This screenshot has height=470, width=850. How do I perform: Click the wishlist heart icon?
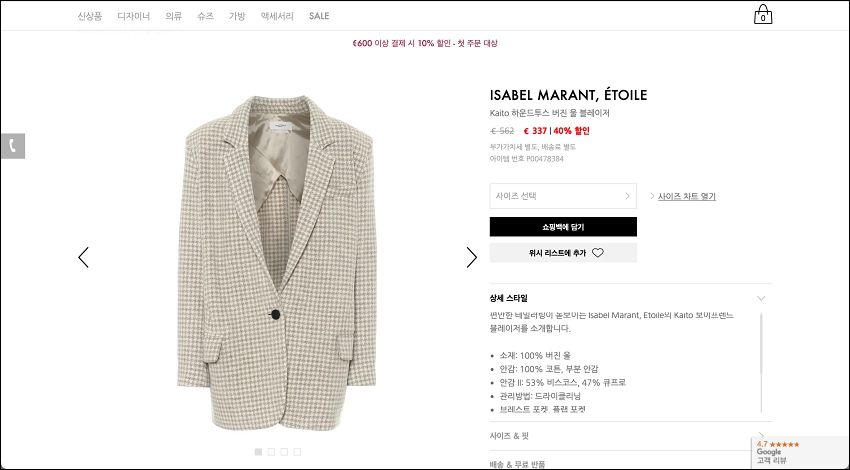pyautogui.click(x=597, y=253)
